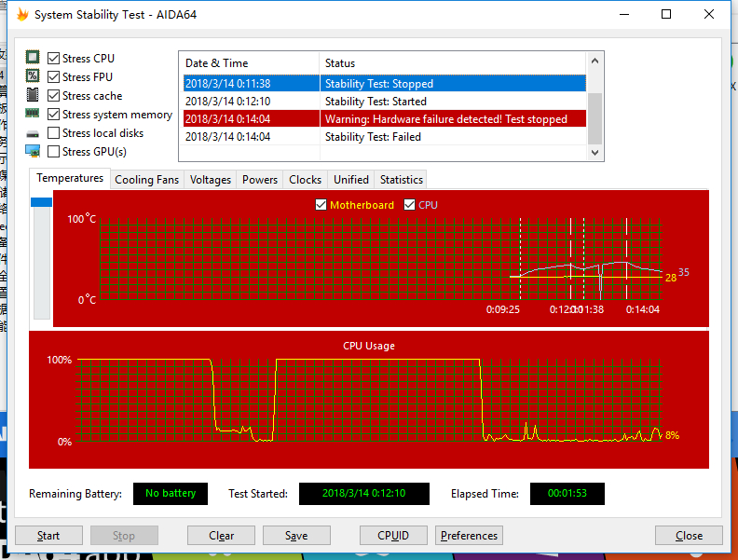Select the Clocks tab
Screen dimensions: 738x560
click(x=305, y=180)
